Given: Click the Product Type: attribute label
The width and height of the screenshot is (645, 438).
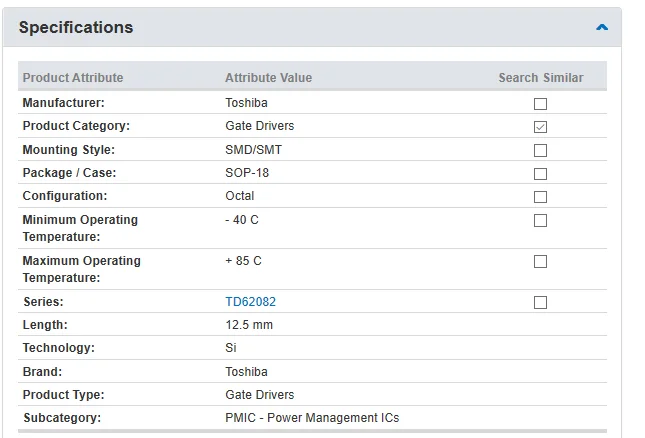Looking at the screenshot, I should pyautogui.click(x=63, y=394).
